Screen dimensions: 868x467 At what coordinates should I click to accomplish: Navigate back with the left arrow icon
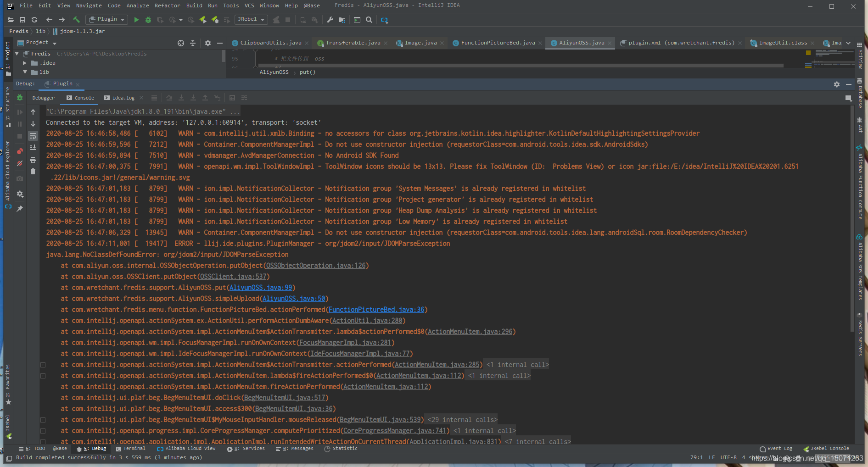coord(49,20)
